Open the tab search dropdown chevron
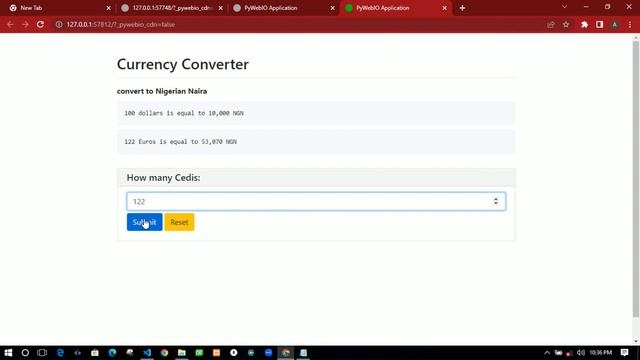 [x=564, y=7]
